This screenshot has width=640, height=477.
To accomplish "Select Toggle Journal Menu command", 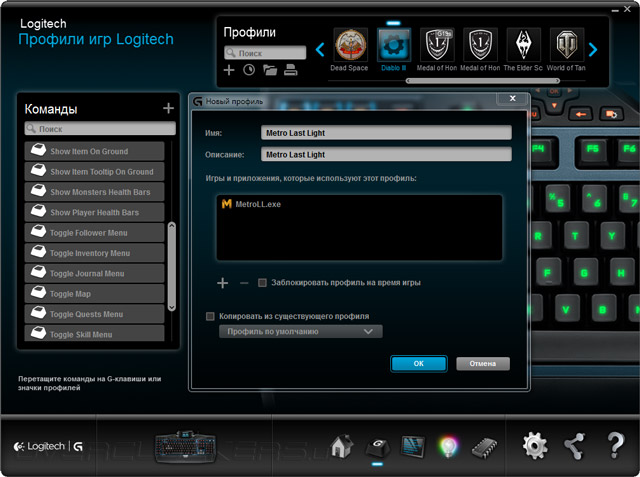I will 94,273.
